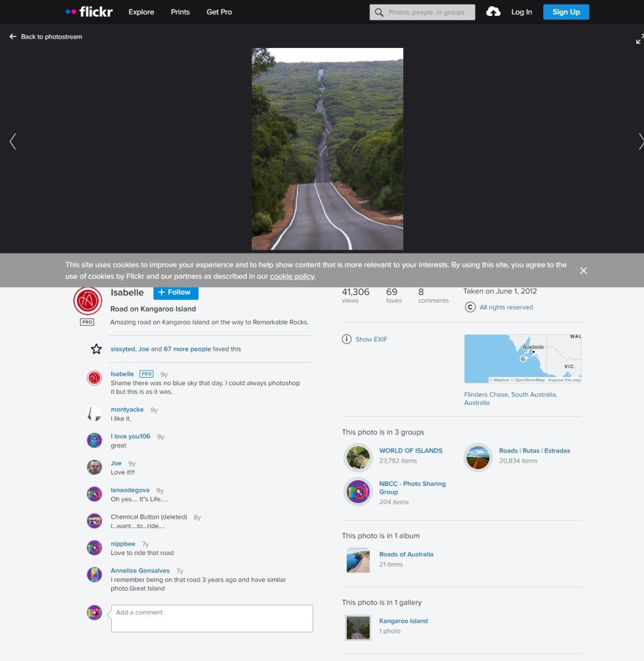Viewport: 644px width, 661px height.
Task: Open Isabelle's large profile avatar
Action: [88, 301]
